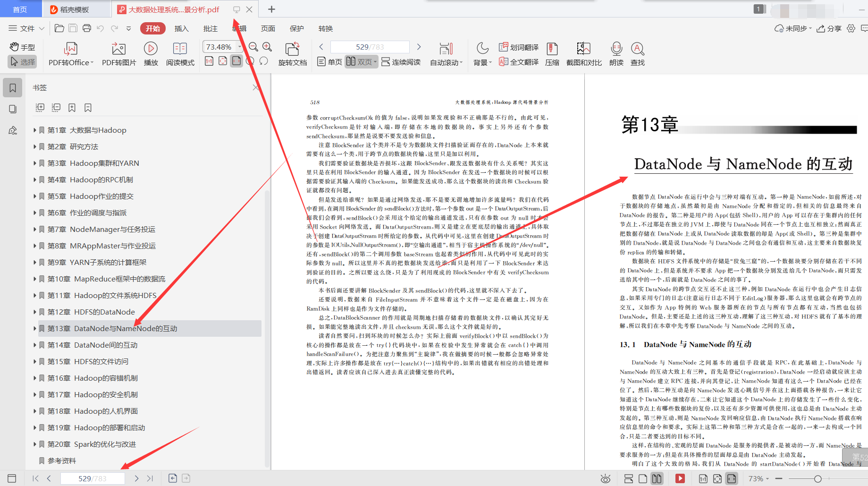Go to previous page arrow in toolbar
868x486 pixels.
(x=321, y=47)
